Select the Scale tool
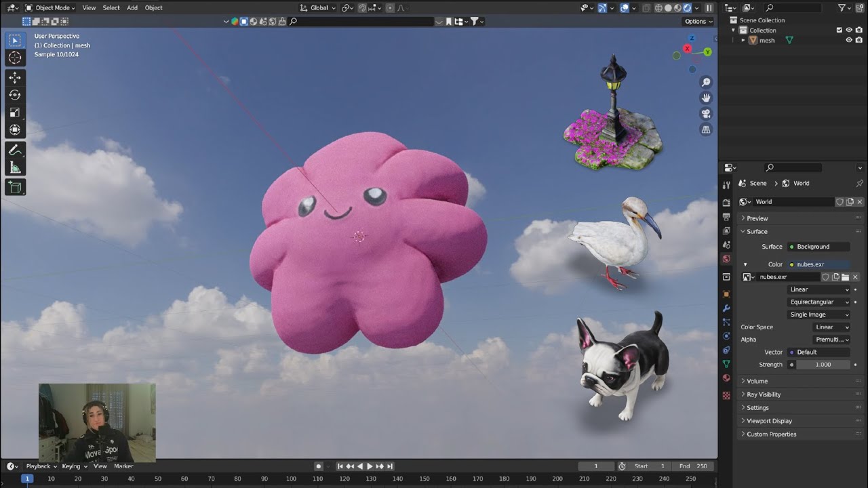 (x=15, y=113)
